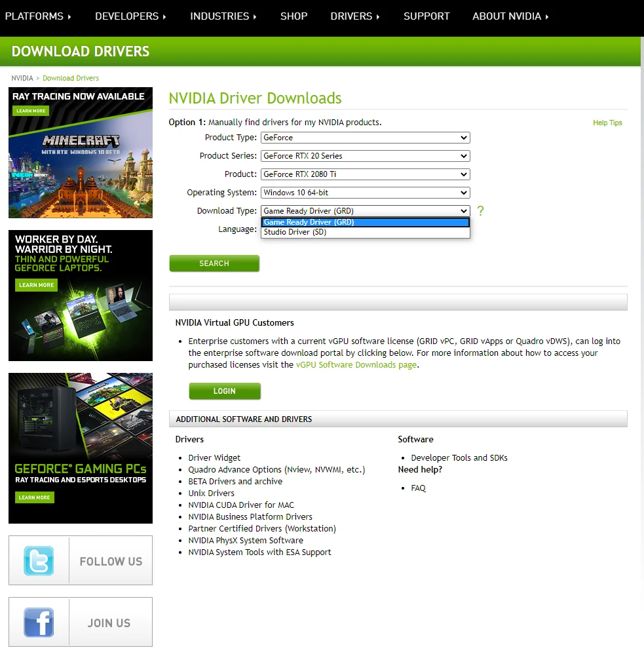Open the Industries menu
Image resolution: width=644 pixels, height=656 pixels.
223,16
